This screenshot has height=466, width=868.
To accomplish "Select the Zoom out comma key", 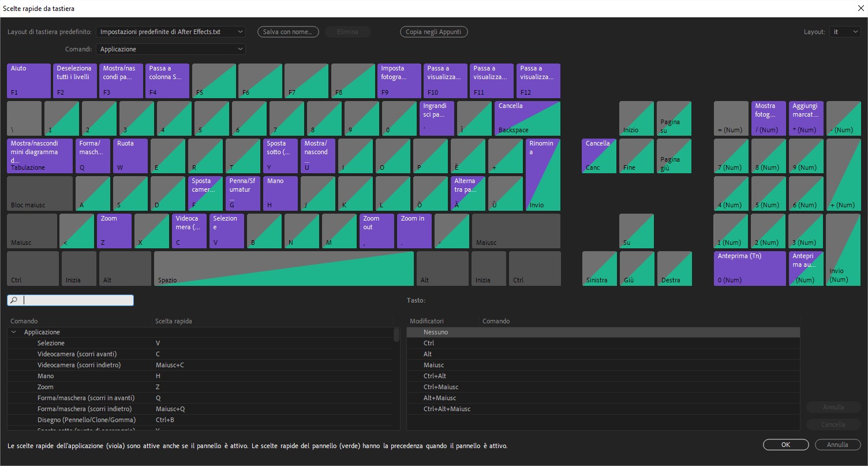I will pyautogui.click(x=377, y=231).
